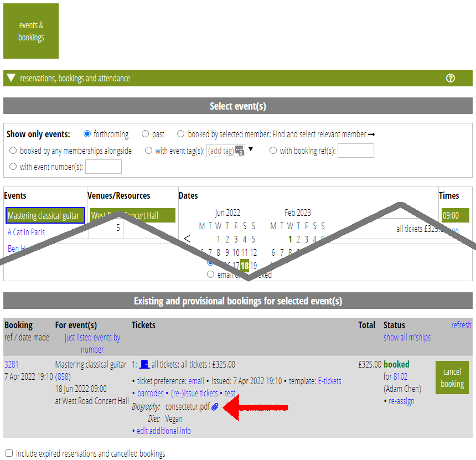Click the test link
The height and width of the screenshot is (460, 476).
[x=230, y=393]
